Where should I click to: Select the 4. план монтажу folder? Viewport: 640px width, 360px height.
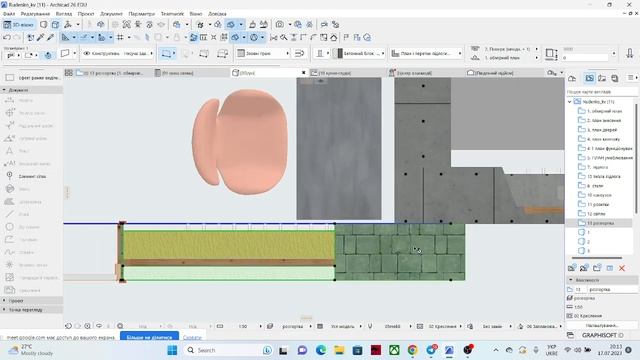[600, 139]
